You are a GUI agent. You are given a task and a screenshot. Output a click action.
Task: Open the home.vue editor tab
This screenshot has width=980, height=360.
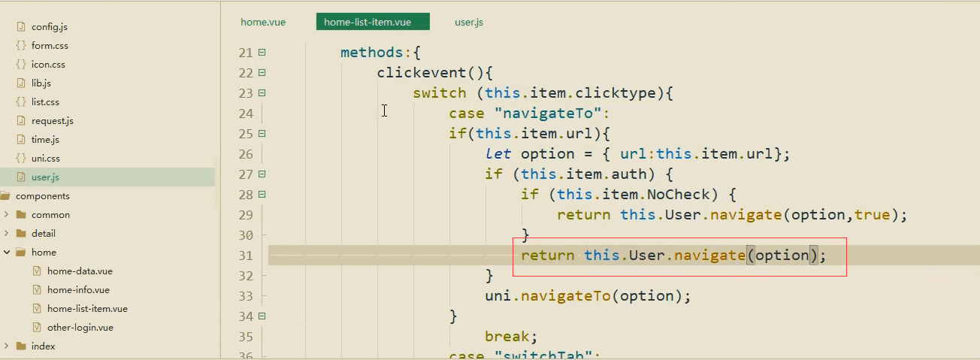coord(263,22)
